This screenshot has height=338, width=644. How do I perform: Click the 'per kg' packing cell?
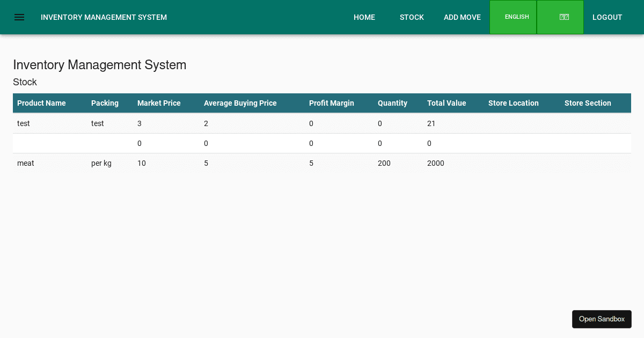(x=101, y=163)
